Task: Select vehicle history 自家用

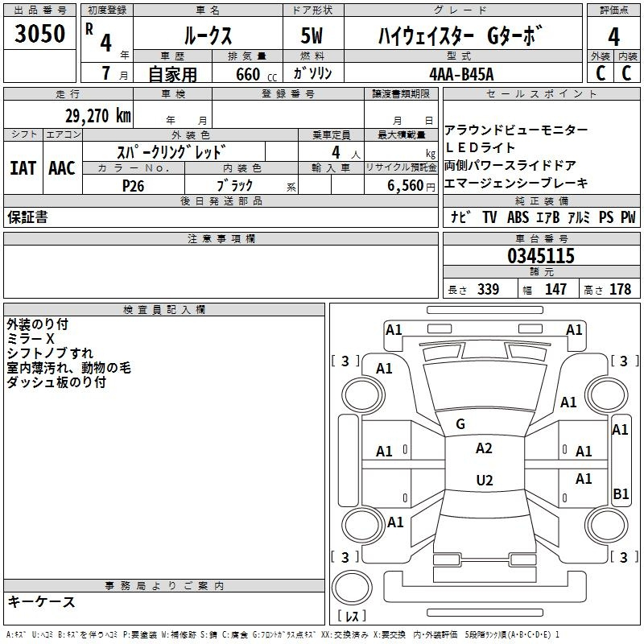Action: (x=172, y=74)
